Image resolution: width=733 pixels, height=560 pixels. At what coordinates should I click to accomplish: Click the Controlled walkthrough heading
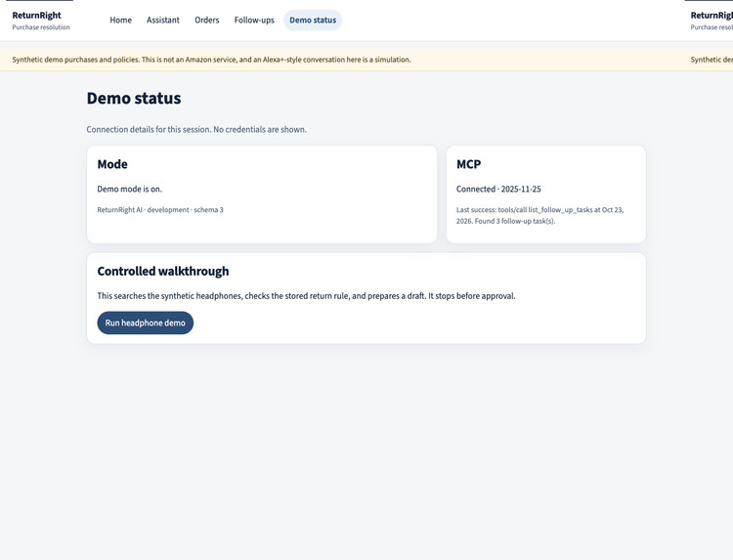(x=163, y=271)
